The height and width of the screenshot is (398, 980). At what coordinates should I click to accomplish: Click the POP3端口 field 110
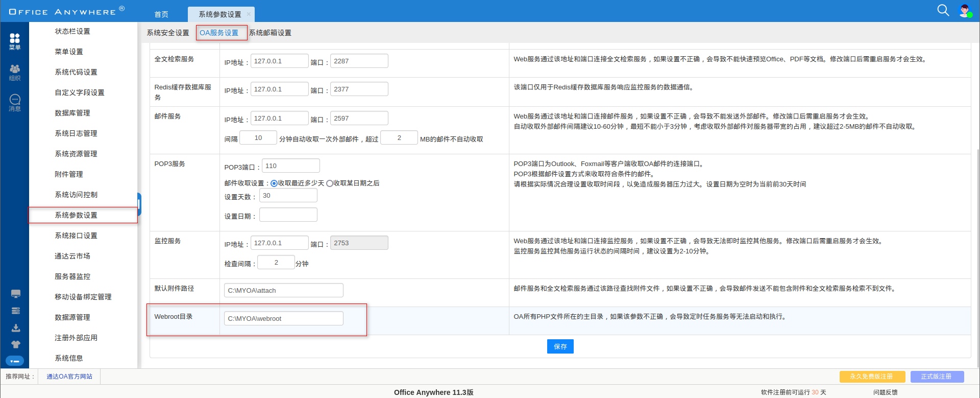point(291,166)
